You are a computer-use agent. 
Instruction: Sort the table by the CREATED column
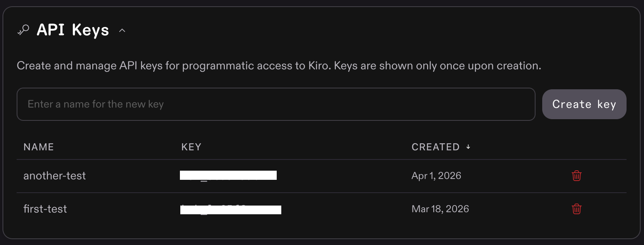pyautogui.click(x=436, y=147)
